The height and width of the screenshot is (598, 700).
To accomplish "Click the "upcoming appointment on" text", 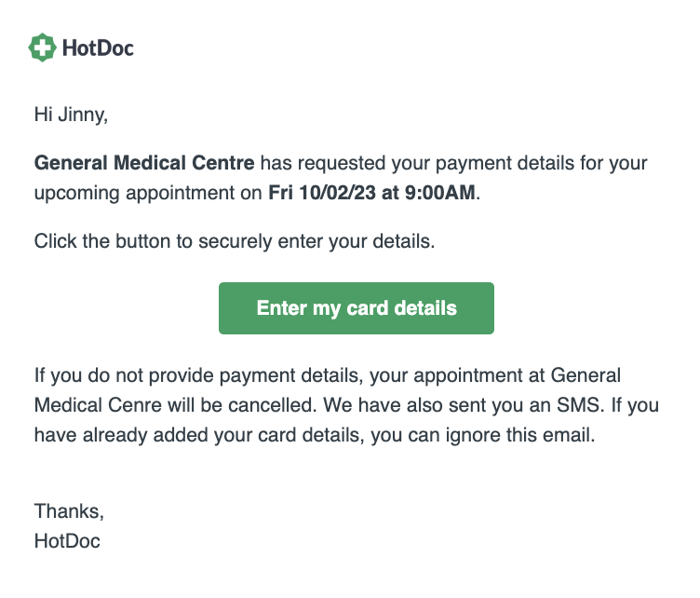I will 148,193.
